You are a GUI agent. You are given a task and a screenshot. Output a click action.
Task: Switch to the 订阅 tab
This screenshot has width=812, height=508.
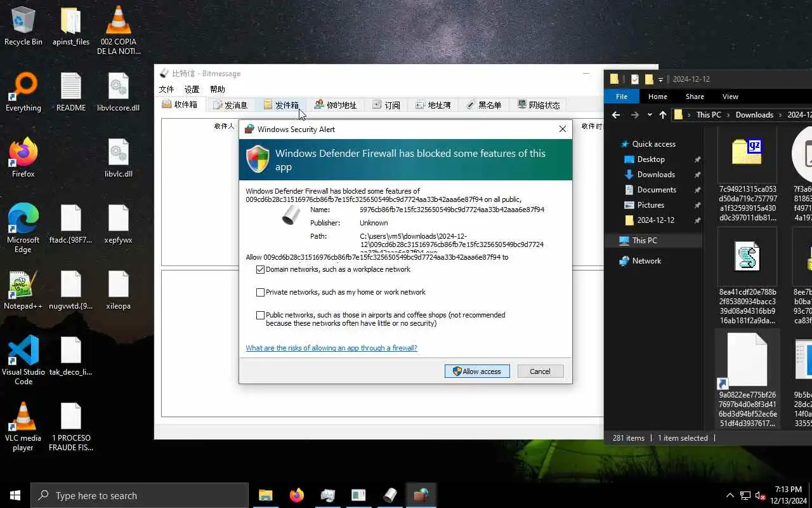[x=386, y=105]
